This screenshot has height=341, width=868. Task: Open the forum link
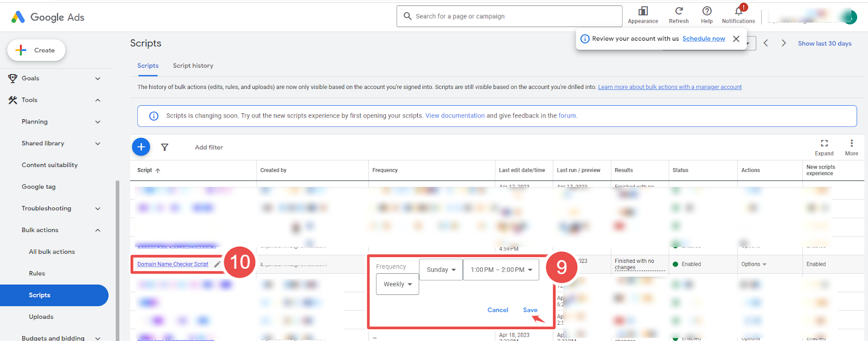point(567,115)
